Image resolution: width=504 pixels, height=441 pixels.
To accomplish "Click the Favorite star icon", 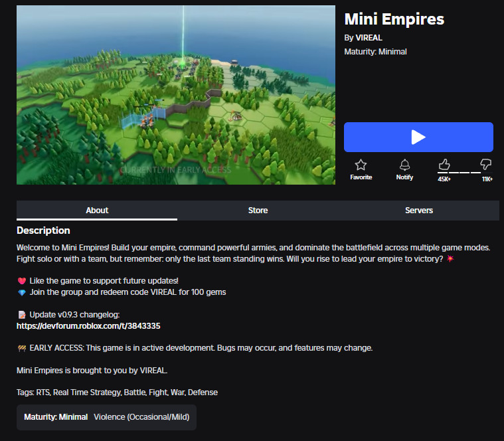I will 361,165.
